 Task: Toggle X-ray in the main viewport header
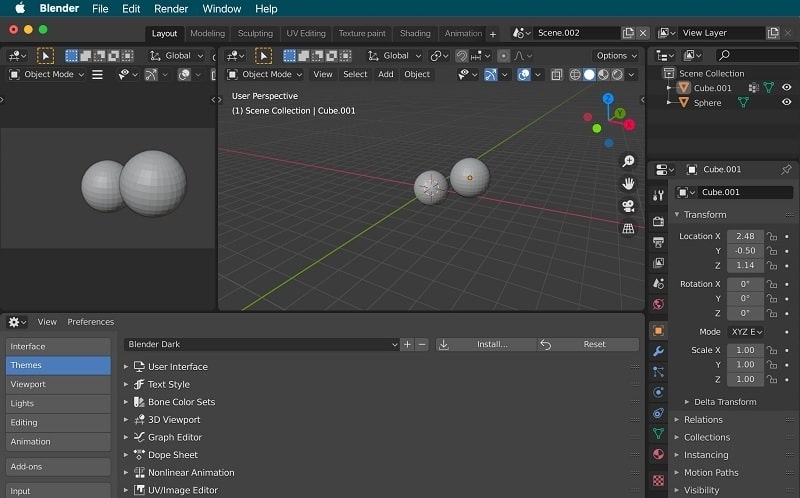tap(557, 74)
